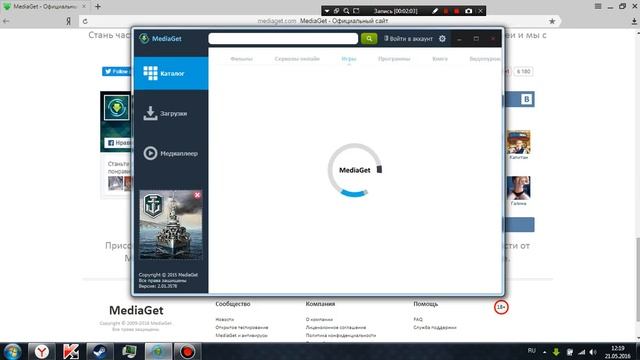Open the browser hamburger menu
The image size is (640, 360).
(x=598, y=6)
